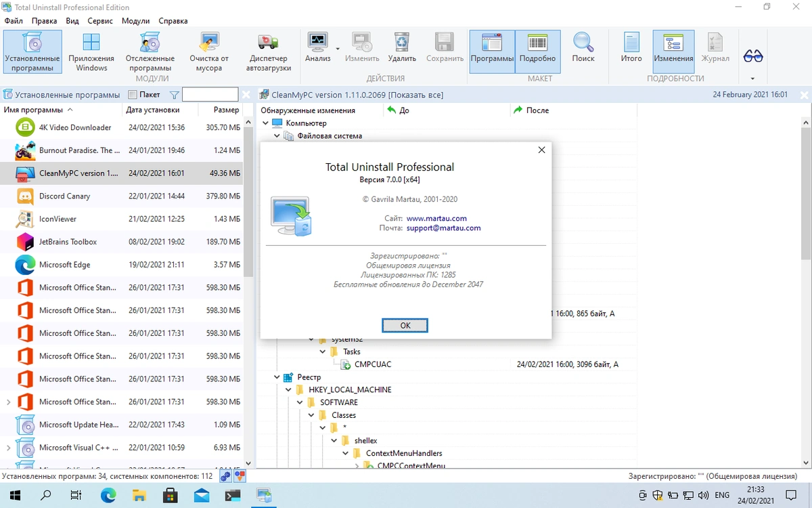Click the До column header
Viewport: 812px width, 508px height.
447,110
